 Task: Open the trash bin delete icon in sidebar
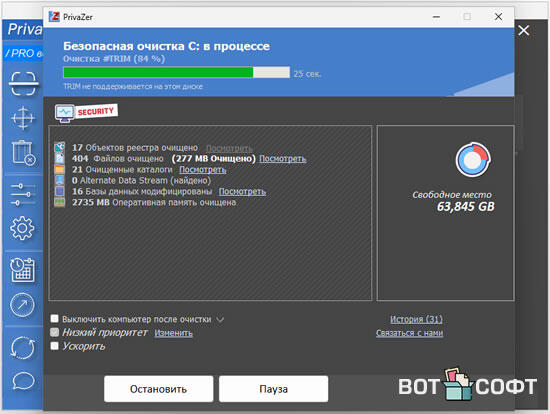click(24, 153)
